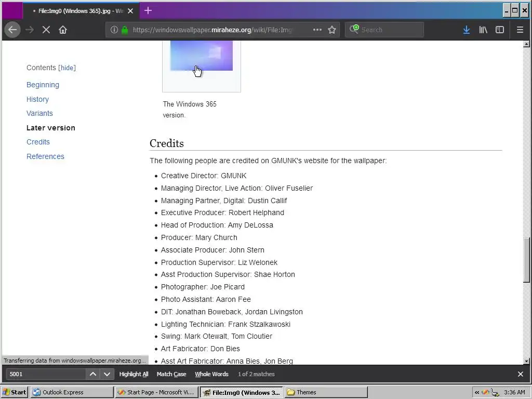
Task: Toggle Match Case in find bar
Action: (x=171, y=374)
